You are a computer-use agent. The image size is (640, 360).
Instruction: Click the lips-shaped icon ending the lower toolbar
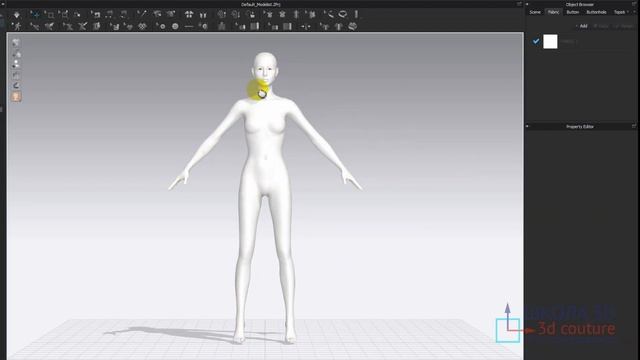[x=353, y=27]
